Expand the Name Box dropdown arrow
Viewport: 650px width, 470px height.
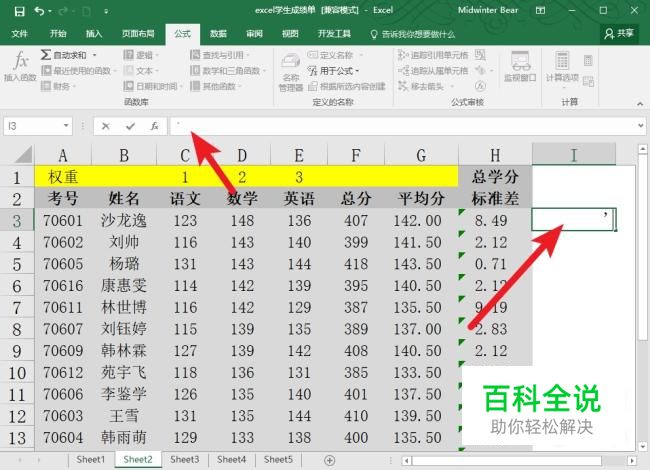pos(66,126)
